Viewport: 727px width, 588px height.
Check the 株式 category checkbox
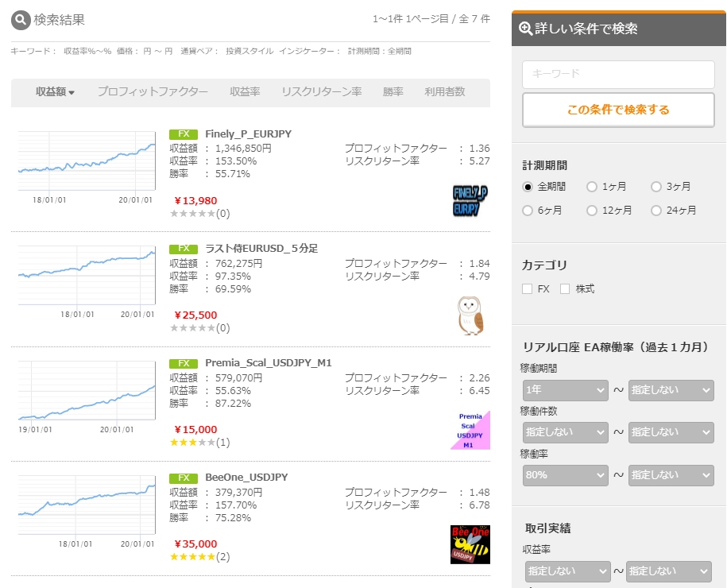coord(565,289)
